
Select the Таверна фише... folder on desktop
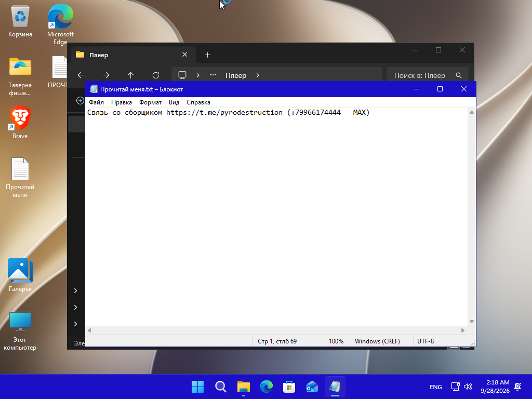(x=20, y=76)
